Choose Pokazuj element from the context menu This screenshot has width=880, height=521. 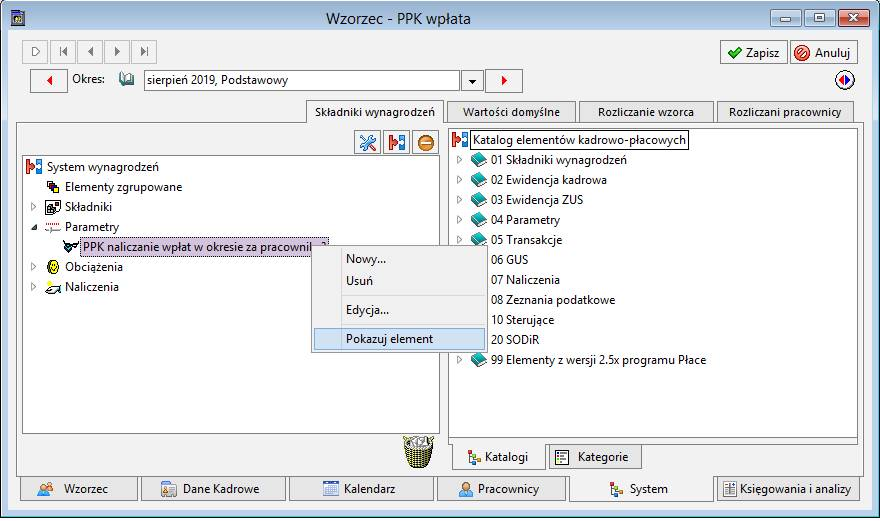389,339
